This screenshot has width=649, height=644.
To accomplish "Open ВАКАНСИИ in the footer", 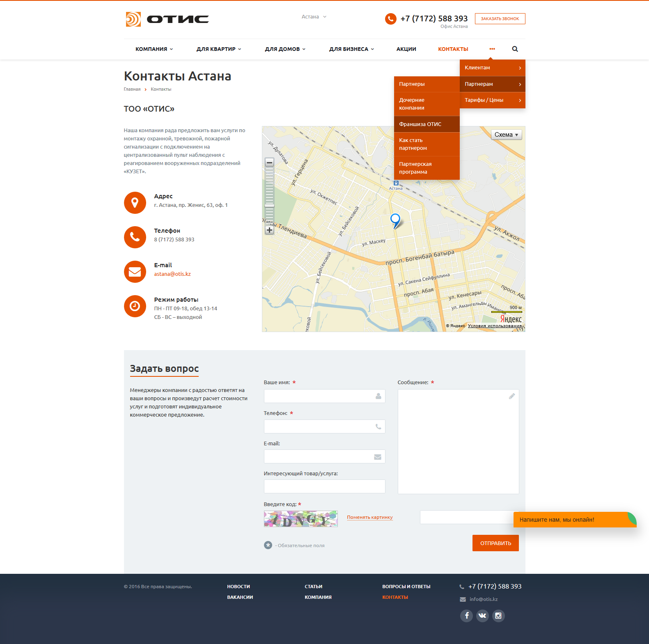I will point(240,597).
